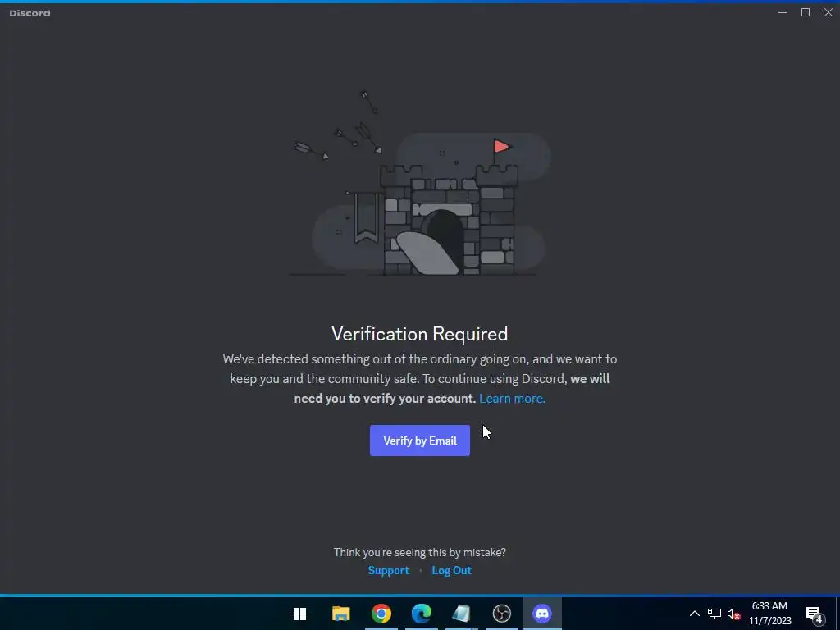The height and width of the screenshot is (630, 840).
Task: Click the Discord title text
Action: pos(30,13)
